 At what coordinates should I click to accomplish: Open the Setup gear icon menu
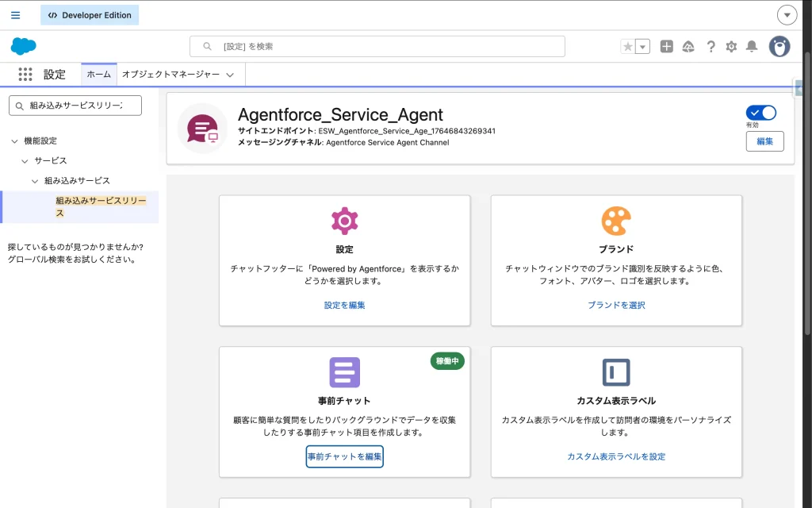tap(731, 47)
